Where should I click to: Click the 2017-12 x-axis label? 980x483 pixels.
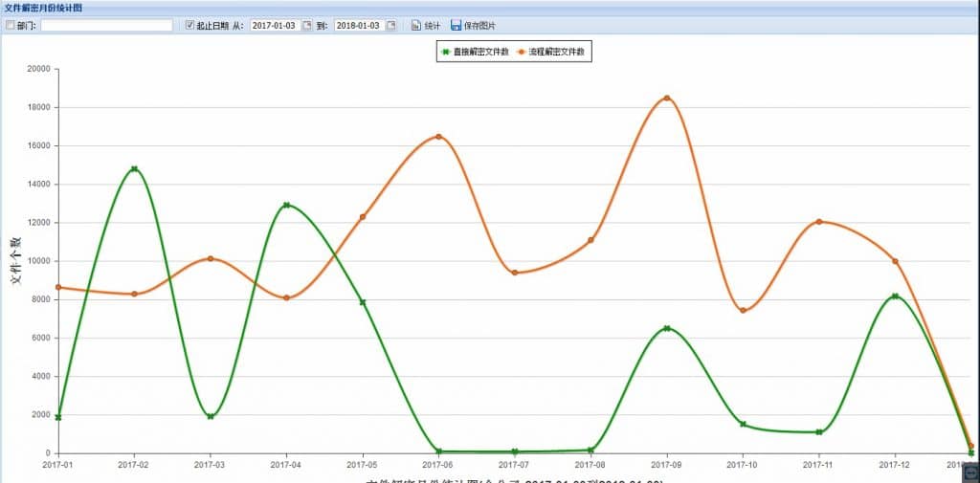pos(895,465)
